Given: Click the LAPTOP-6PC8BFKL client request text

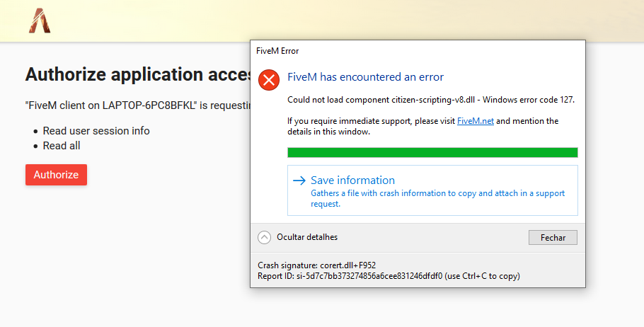Looking at the screenshot, I should click(138, 105).
